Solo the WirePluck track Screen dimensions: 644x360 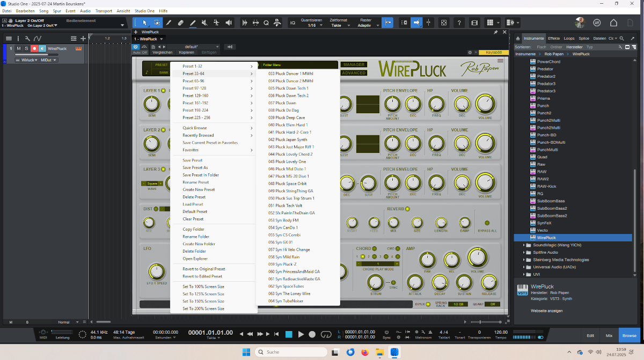tap(26, 49)
